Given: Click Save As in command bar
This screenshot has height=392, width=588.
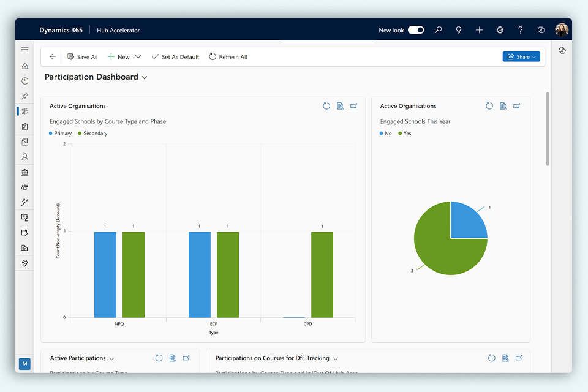Looking at the screenshot, I should (82, 57).
